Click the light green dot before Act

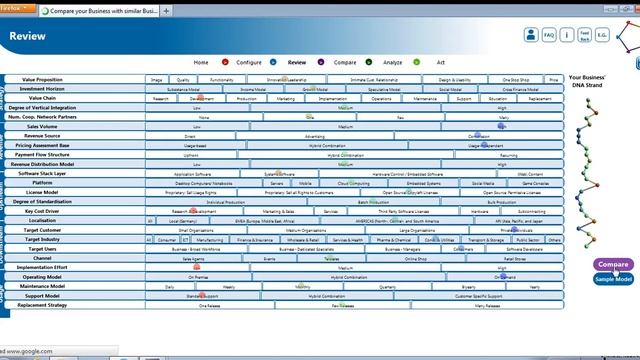point(416,62)
